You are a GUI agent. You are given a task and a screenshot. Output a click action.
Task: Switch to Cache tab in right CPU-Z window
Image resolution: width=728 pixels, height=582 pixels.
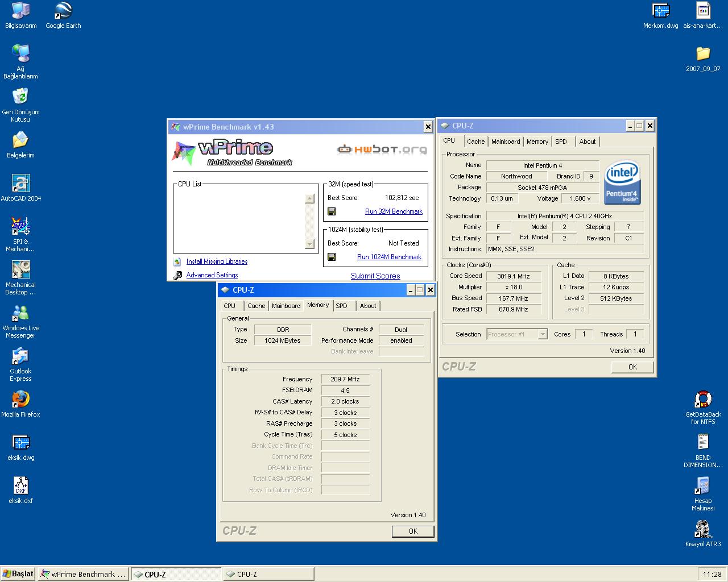(x=476, y=142)
